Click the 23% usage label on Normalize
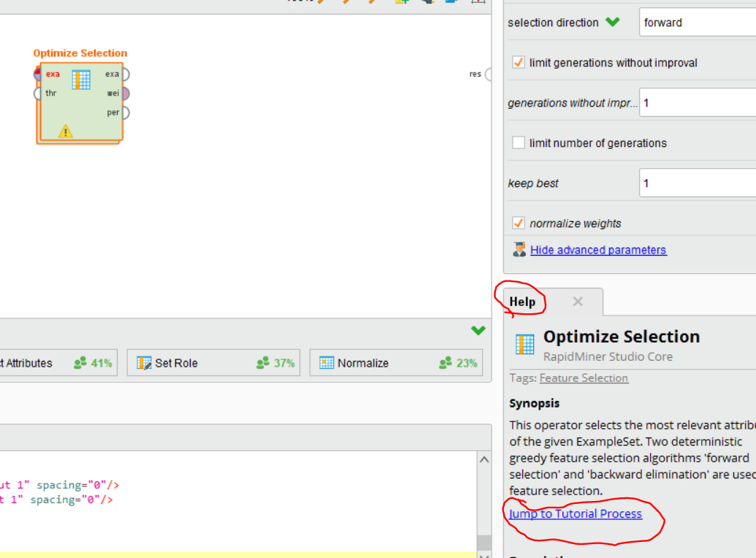Viewport: 756px width, 558px height. [x=467, y=363]
